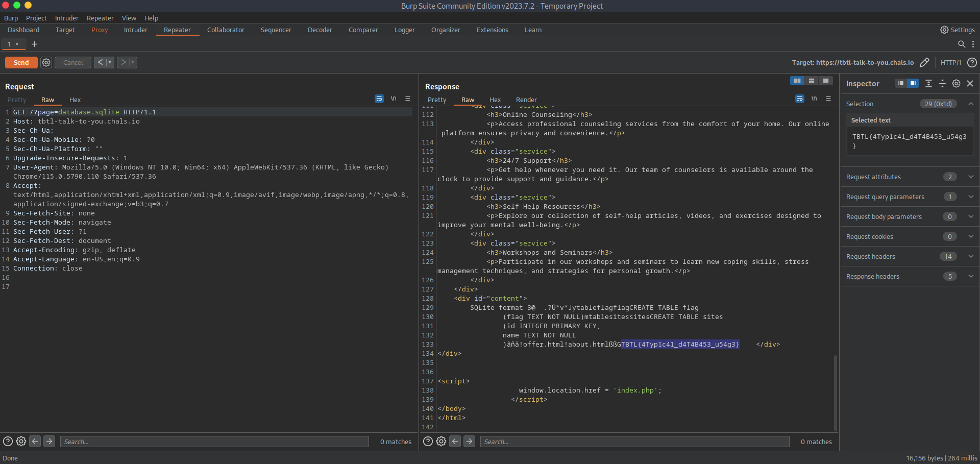Focus the Response search field
980x464 pixels.
[634, 442]
